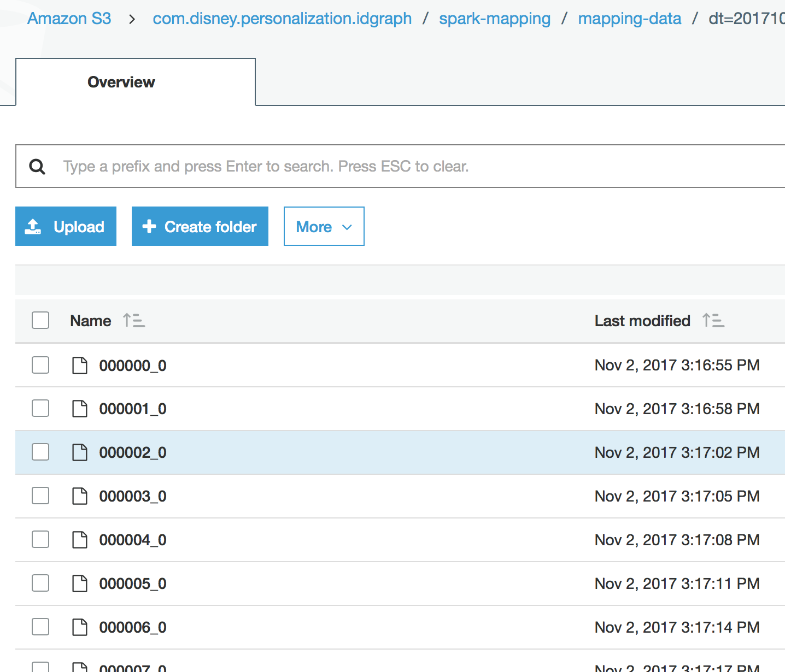The image size is (785, 672).
Task: Click the file icon for 000005_0
Action: [x=80, y=583]
